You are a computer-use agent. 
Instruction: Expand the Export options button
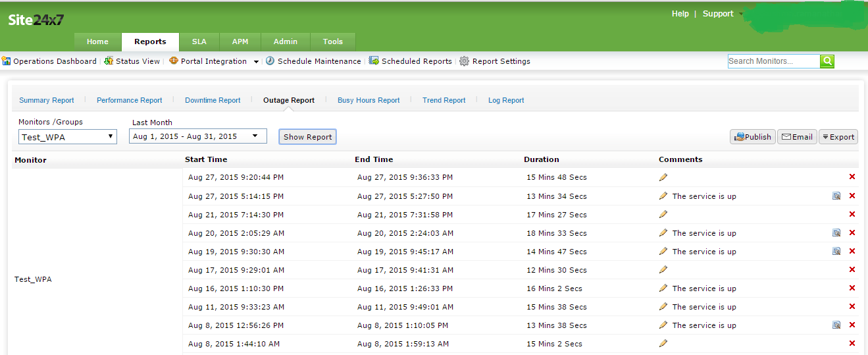click(x=838, y=137)
